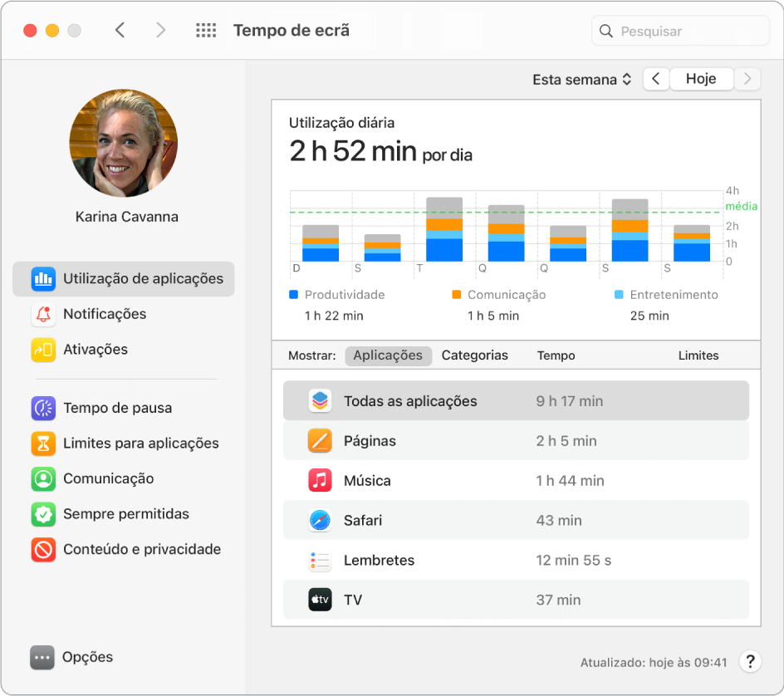This screenshot has height=696, width=784.
Task: Click Karina Cavanna profile picture
Action: (x=124, y=143)
